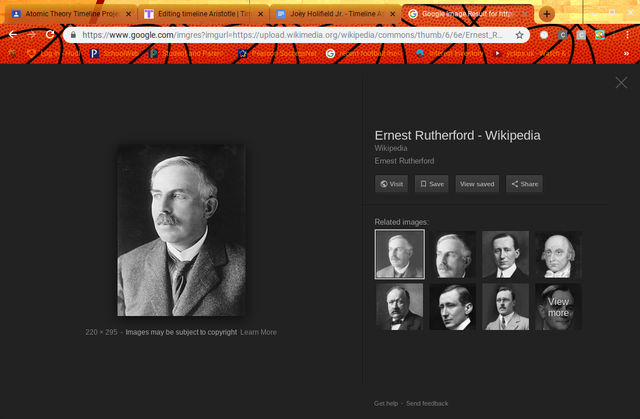Click the Get help link
Screen dimensions: 640x419
point(386,403)
